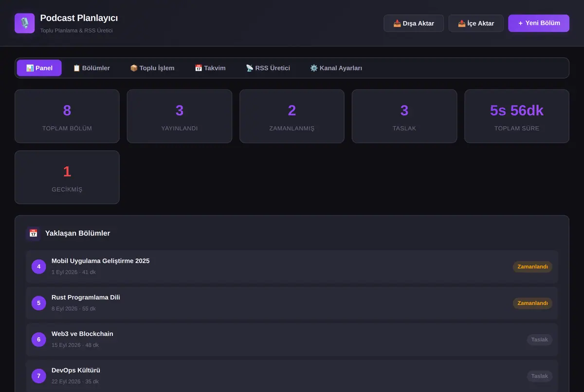This screenshot has height=392, width=584.
Task: Open the Toplu İşlem tab
Action: [152, 68]
